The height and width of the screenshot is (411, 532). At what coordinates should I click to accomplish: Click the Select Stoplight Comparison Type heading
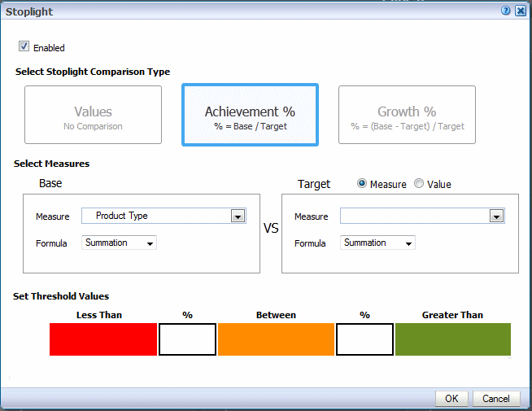pyautogui.click(x=93, y=72)
